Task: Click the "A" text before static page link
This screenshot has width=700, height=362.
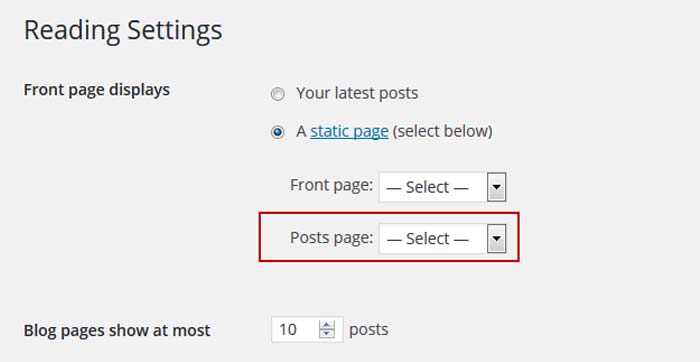Action: pyautogui.click(x=301, y=131)
